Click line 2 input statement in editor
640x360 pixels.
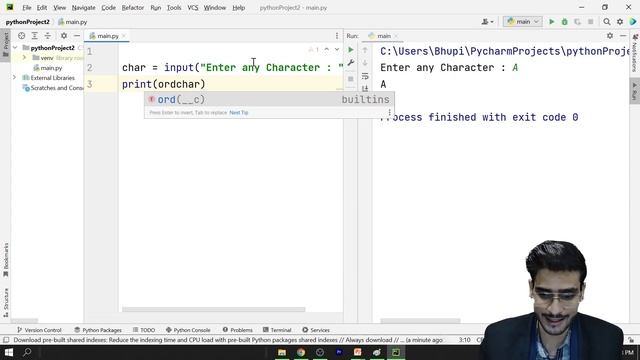point(232,67)
